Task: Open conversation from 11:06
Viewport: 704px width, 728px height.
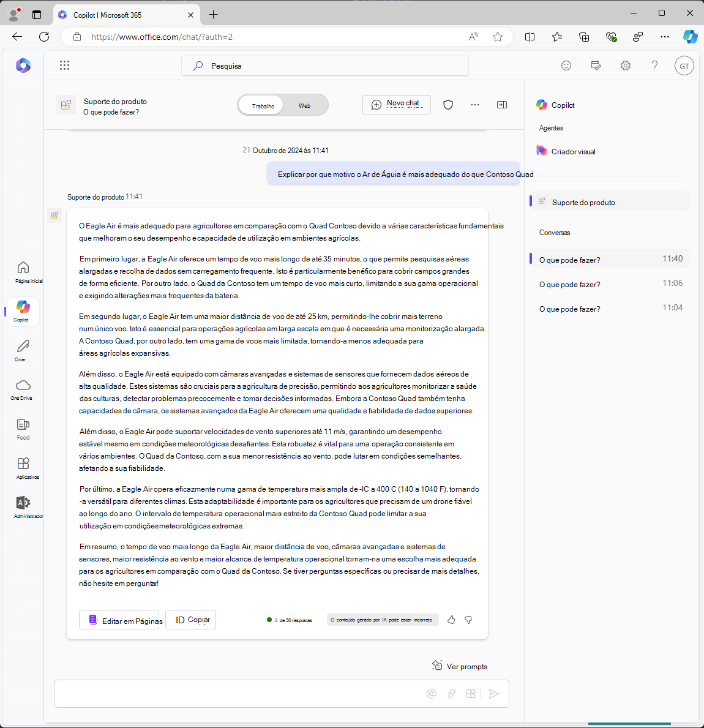Action: (x=609, y=284)
